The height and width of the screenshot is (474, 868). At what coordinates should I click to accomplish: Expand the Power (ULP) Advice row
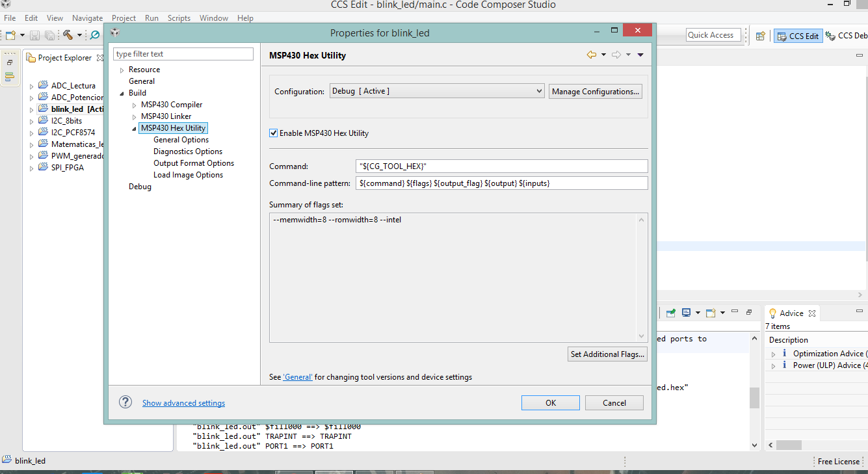tap(773, 366)
